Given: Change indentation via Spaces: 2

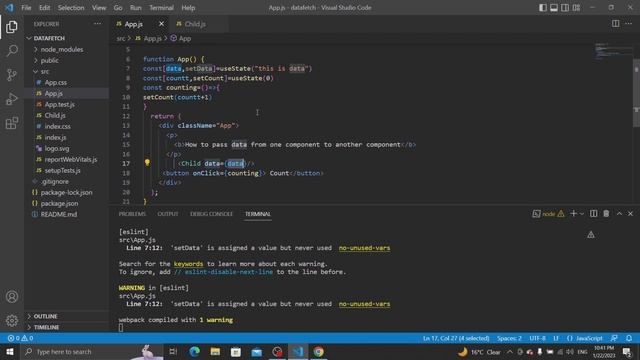Looking at the screenshot, I should click(509, 338).
